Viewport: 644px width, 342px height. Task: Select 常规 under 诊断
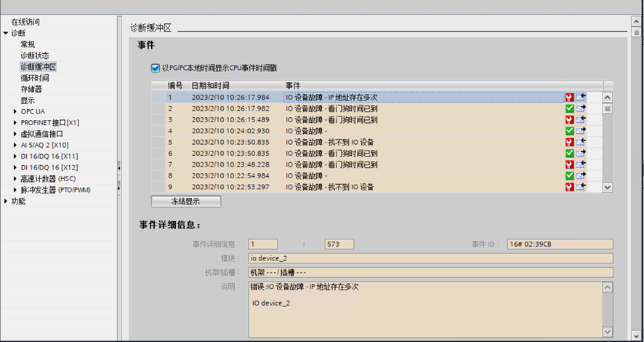(x=28, y=44)
